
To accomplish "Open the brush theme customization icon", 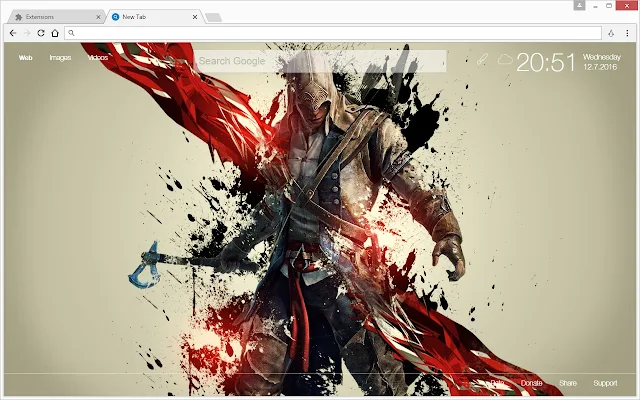I will point(482,60).
